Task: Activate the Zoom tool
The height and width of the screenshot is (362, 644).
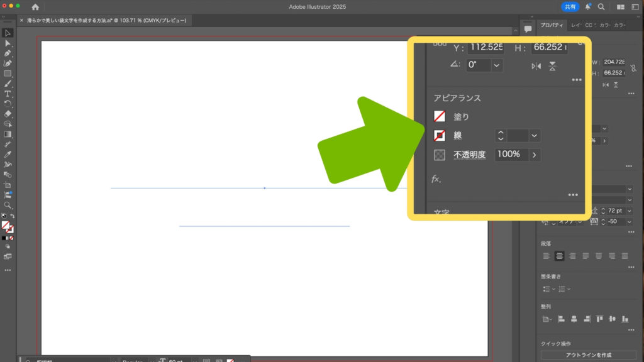Action: [x=8, y=205]
